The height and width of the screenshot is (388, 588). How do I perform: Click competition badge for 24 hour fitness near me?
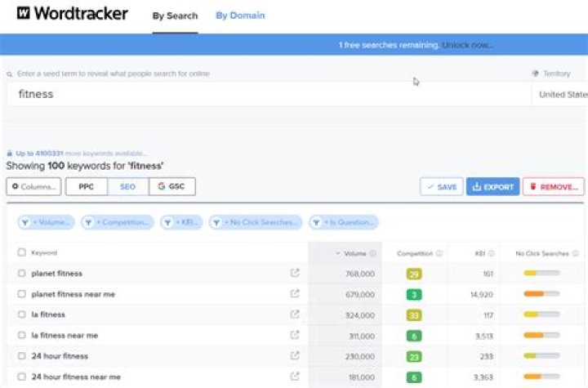coord(414,377)
